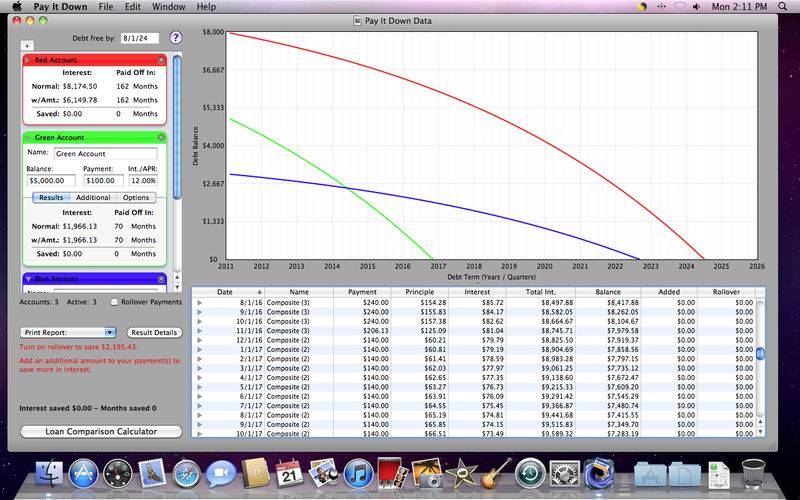Screen dimensions: 800x500
Task: Open Address Book in the dock
Action: (255, 473)
